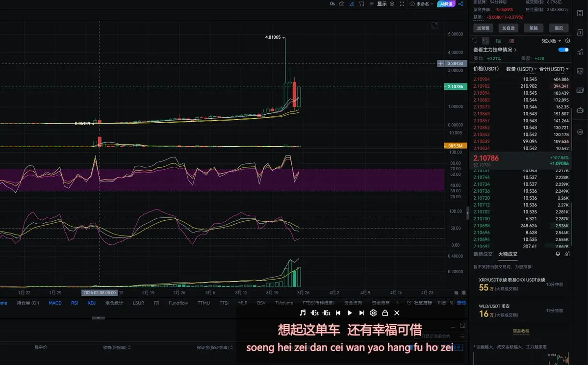Enter fullscreen chart mode

coord(402,4)
